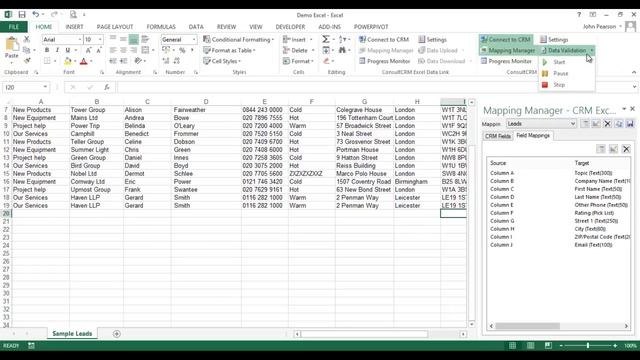The height and width of the screenshot is (360, 640).
Task: Click the Page Break Preview icon
Action: (x=548, y=346)
